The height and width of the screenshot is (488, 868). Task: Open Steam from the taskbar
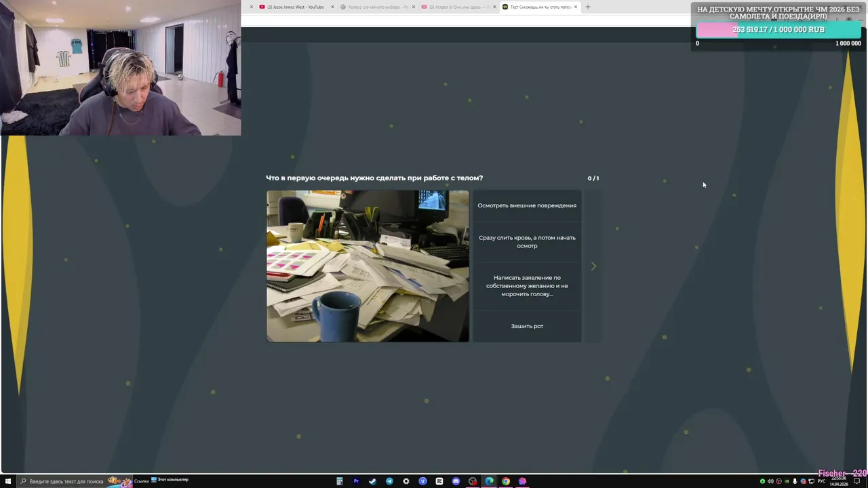coord(372,481)
